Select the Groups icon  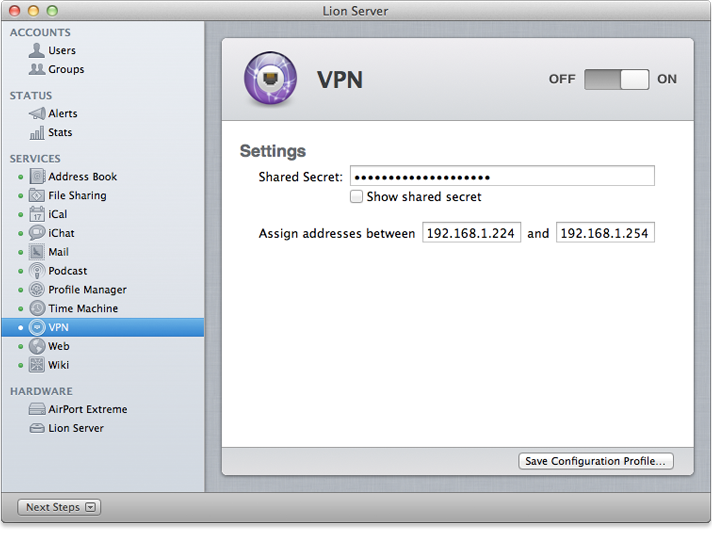coord(37,69)
